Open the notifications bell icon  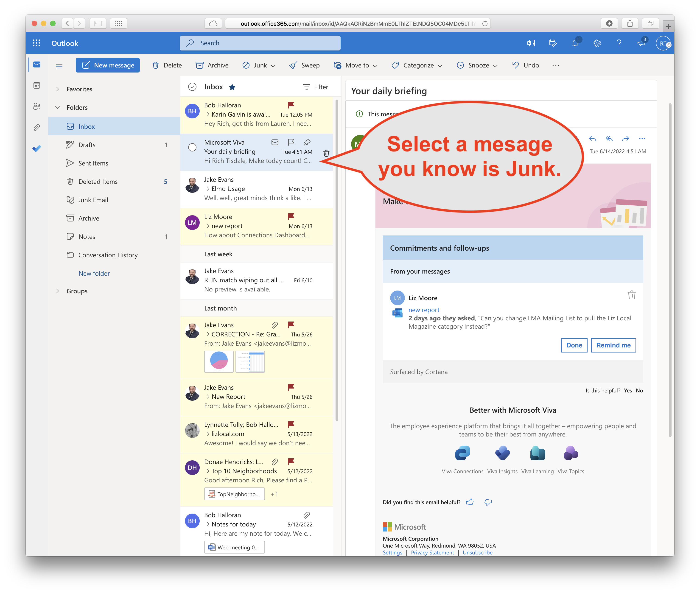[x=575, y=43]
